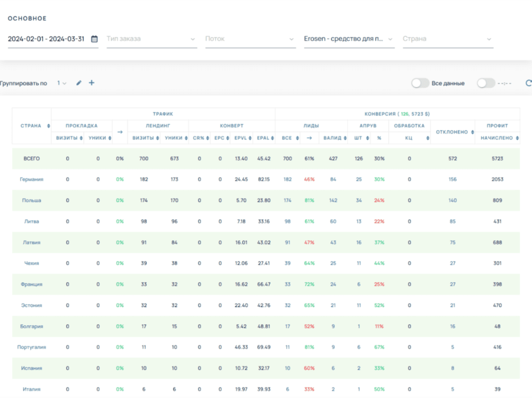This screenshot has width=532, height=398.
Task: Open the Erosen offer dropdown
Action: (349, 39)
